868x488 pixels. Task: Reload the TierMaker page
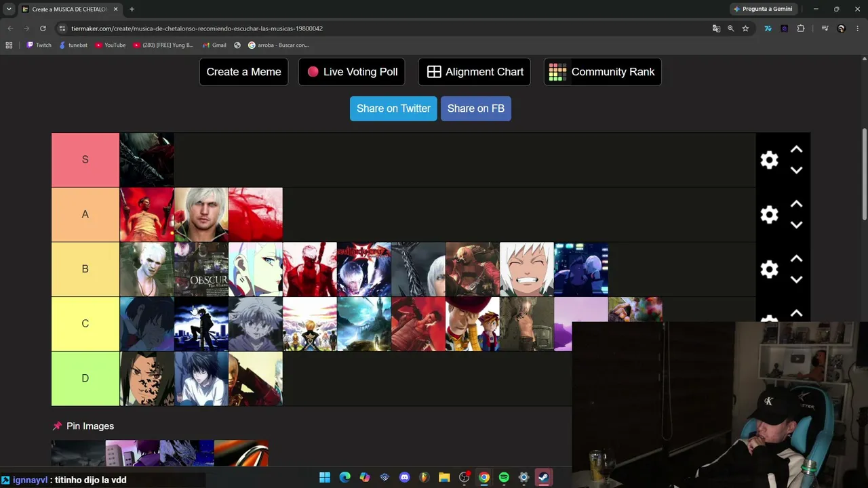click(43, 28)
